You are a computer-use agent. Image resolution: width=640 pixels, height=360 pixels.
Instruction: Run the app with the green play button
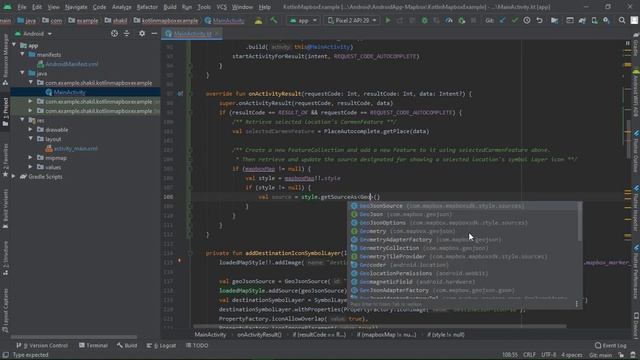click(388, 20)
